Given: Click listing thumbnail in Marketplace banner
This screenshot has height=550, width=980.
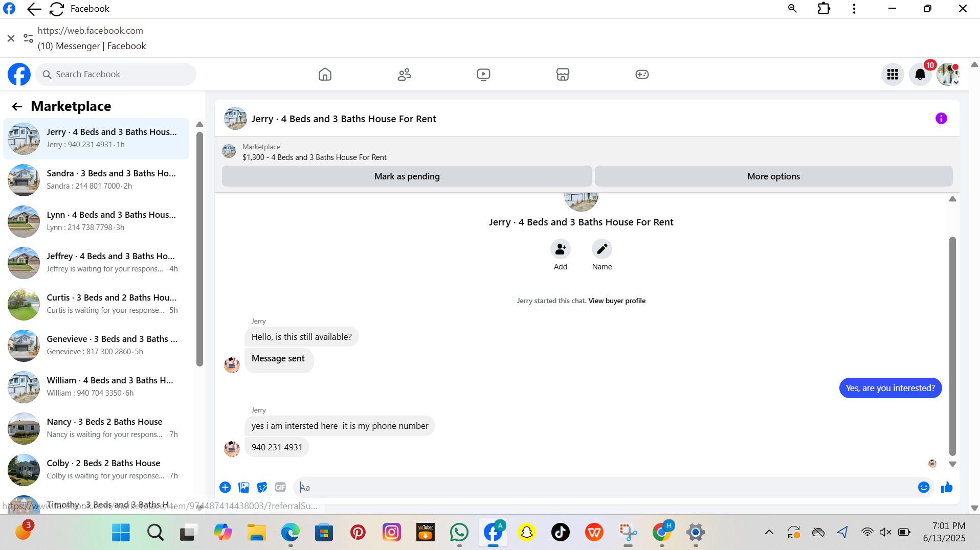Looking at the screenshot, I should [x=229, y=151].
